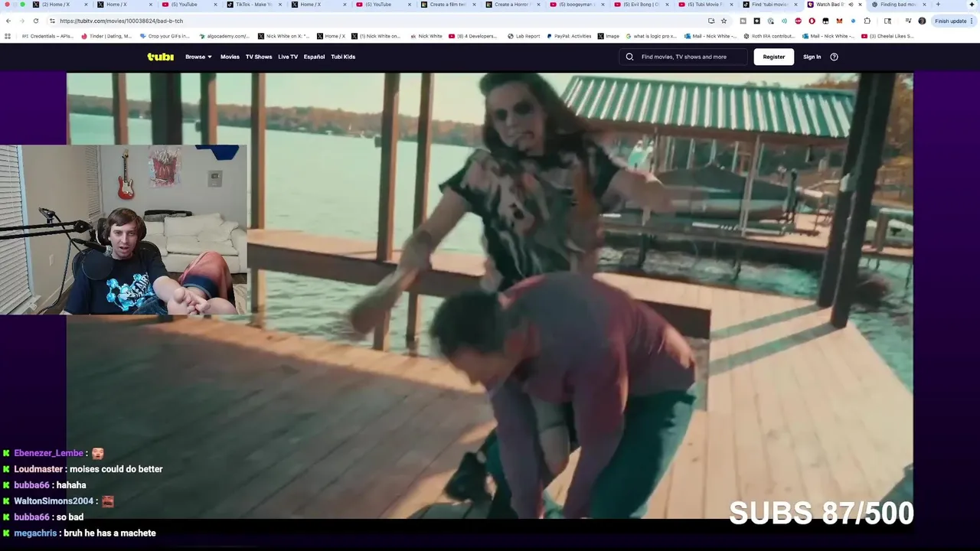
Task: Open a new browser tab with plus
Action: 938,5
